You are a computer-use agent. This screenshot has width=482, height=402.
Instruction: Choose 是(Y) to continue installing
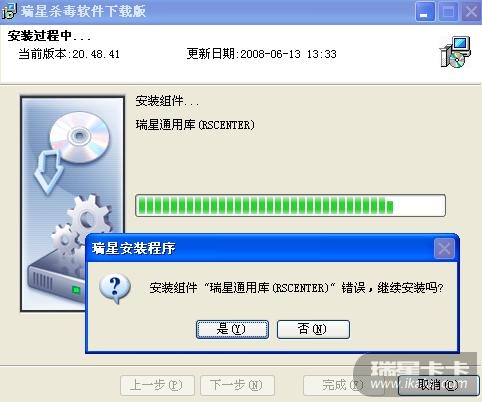point(232,329)
